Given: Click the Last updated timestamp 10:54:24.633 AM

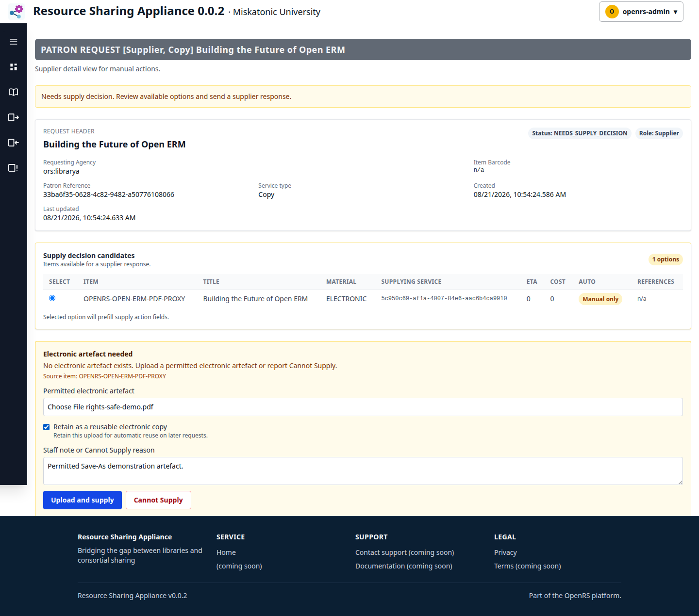Looking at the screenshot, I should pyautogui.click(x=89, y=218).
